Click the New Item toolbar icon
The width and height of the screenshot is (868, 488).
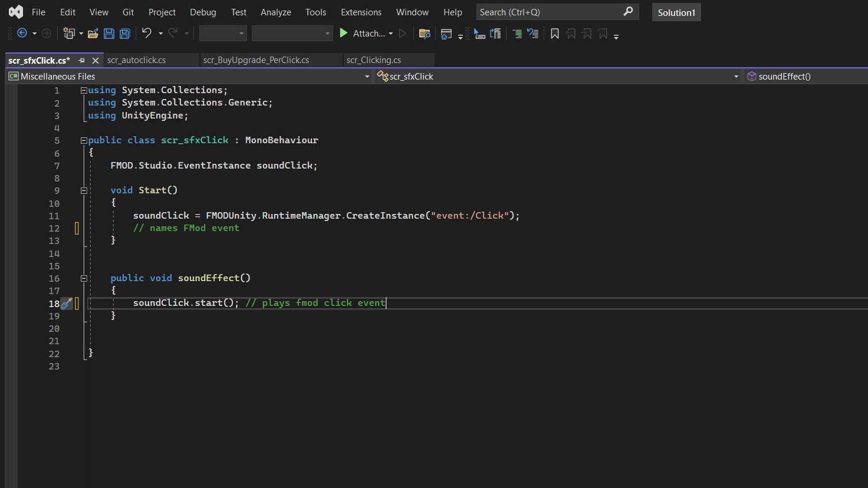(x=70, y=34)
